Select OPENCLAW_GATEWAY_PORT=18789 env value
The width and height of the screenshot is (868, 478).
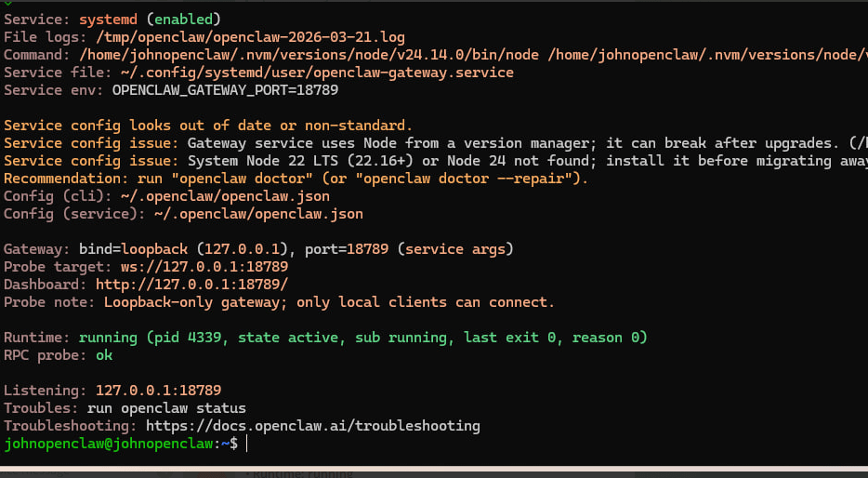coord(225,90)
